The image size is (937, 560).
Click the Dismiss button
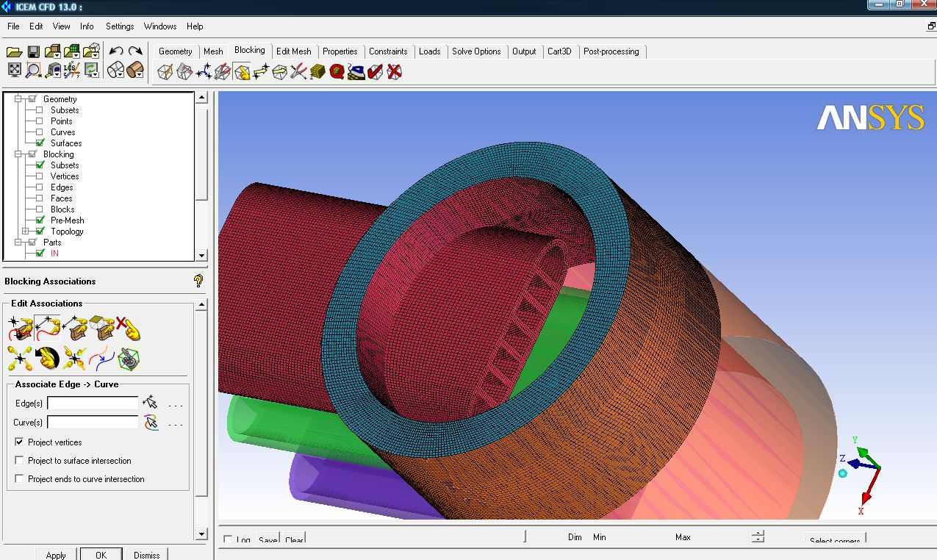(146, 555)
